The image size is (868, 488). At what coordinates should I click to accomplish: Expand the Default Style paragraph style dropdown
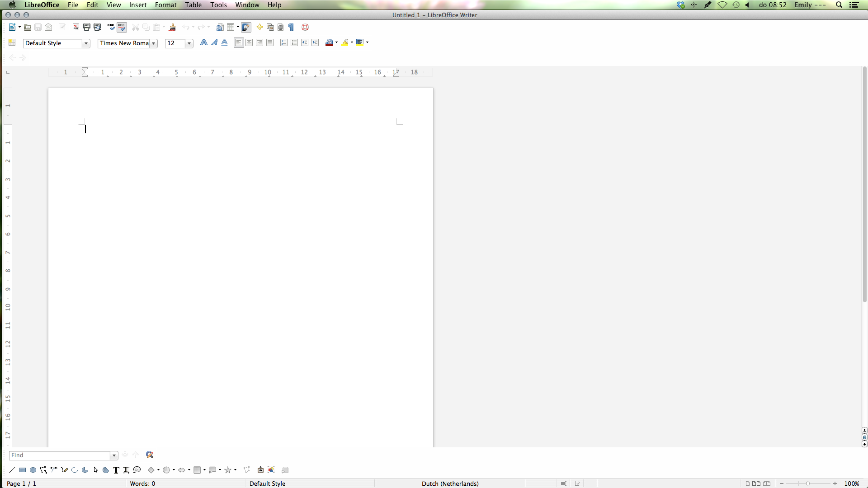pyautogui.click(x=86, y=43)
